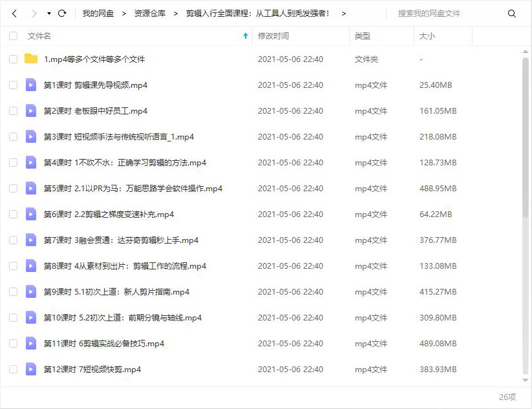Sort by 类型 column header
Screen dimensions: 532x409
363,36
